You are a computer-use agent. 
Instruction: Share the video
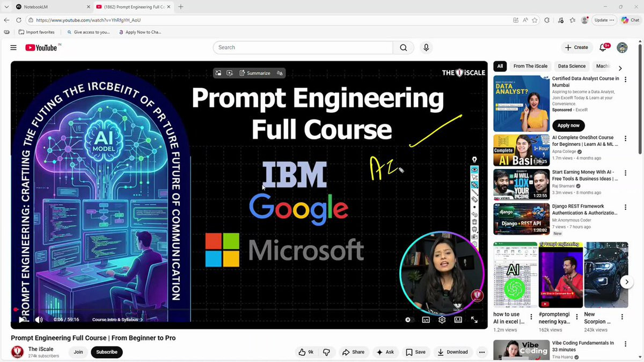point(353,352)
